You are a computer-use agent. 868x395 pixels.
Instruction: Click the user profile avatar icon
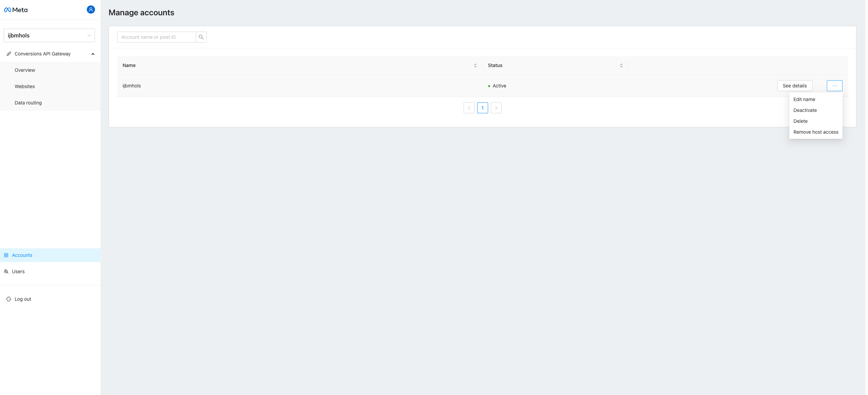pos(91,10)
